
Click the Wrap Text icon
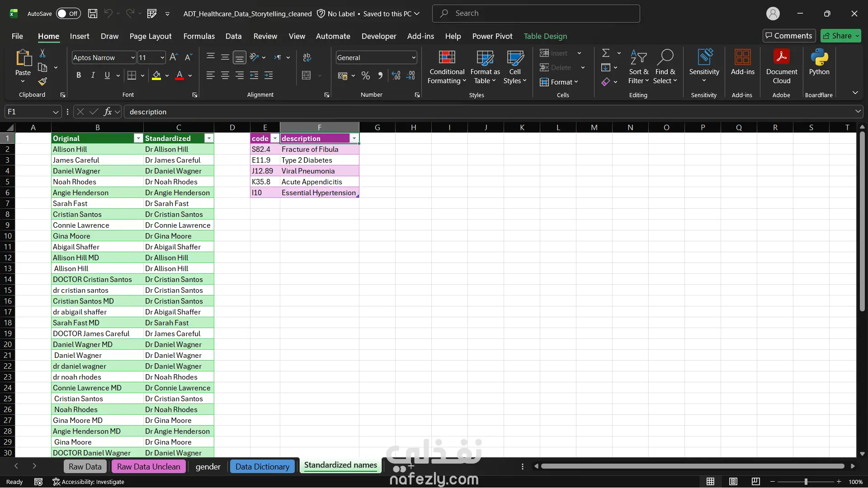coord(307,57)
